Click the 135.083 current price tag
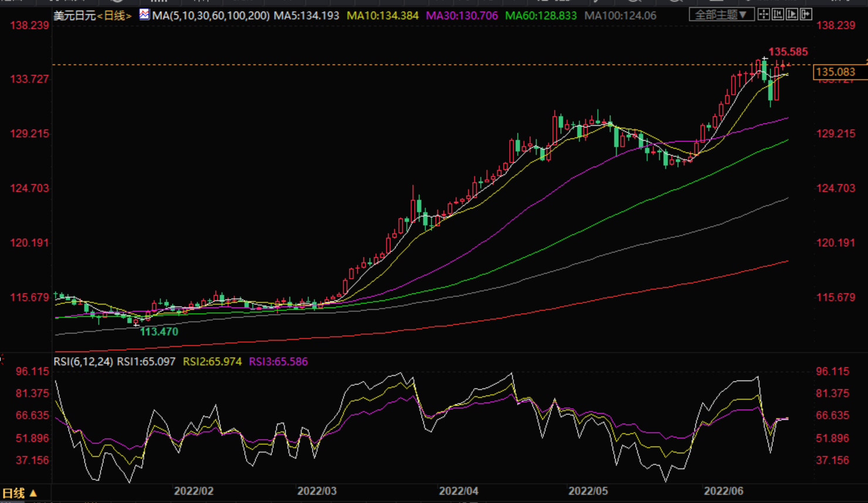The image size is (868, 503). [835, 72]
